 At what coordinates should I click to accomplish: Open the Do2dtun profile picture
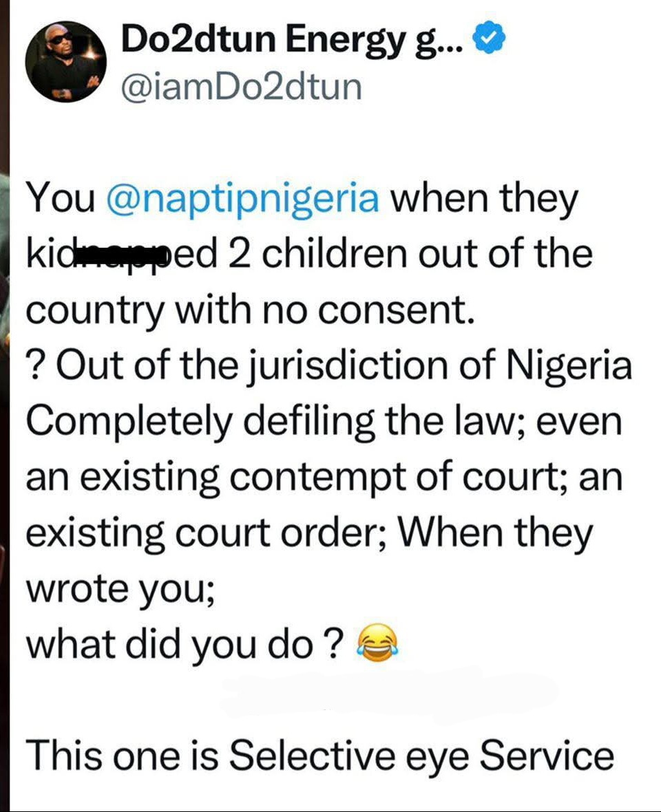[x=66, y=61]
